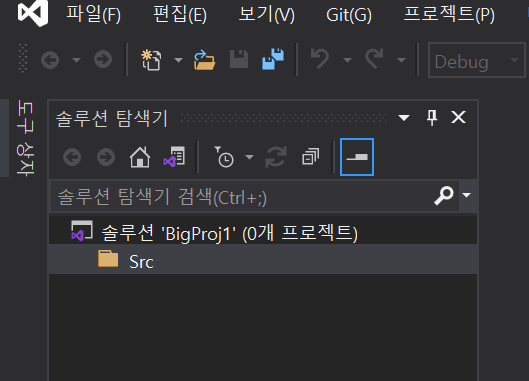This screenshot has width=529, height=381.
Task: Open the Debug configuration combo box
Action: tap(477, 60)
